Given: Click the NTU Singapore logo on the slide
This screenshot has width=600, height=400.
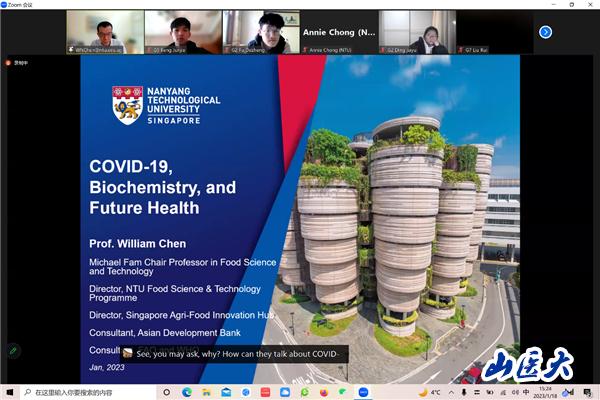Looking at the screenshot, I should click(155, 104).
